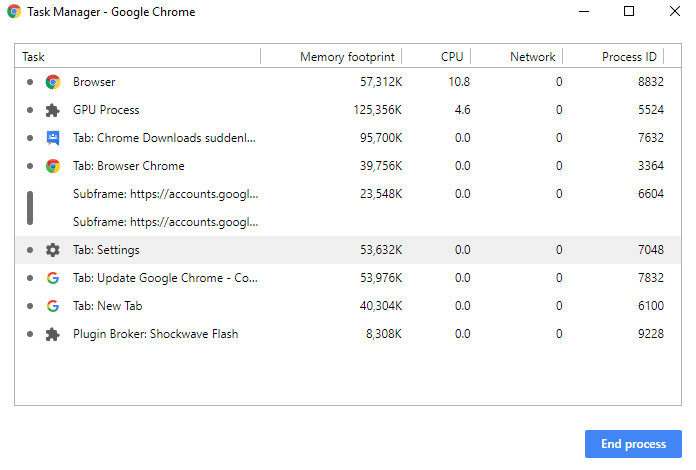
Task: Click puzzle icon of Plugin Broker Shockwave Flash
Action: [x=53, y=334]
